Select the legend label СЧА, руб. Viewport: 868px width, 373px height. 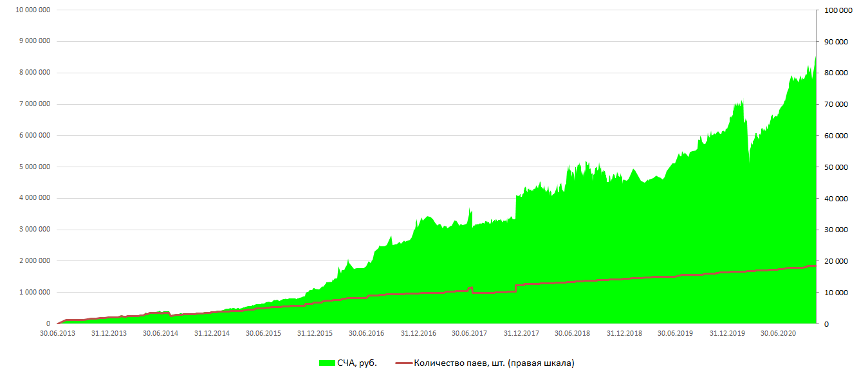click(357, 363)
